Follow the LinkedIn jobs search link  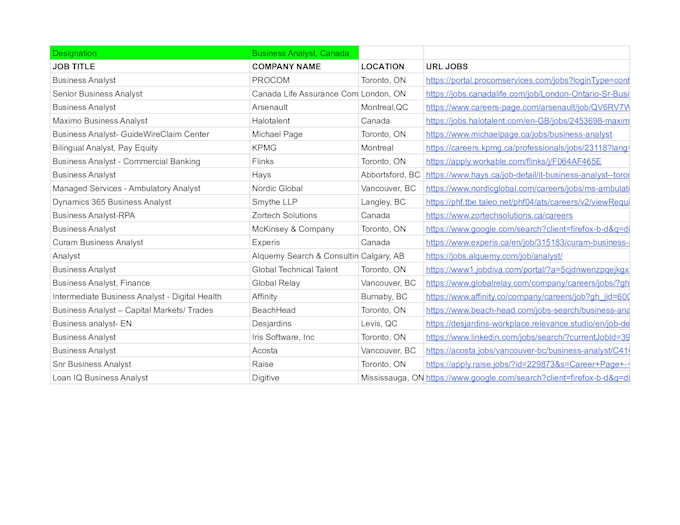point(527,337)
